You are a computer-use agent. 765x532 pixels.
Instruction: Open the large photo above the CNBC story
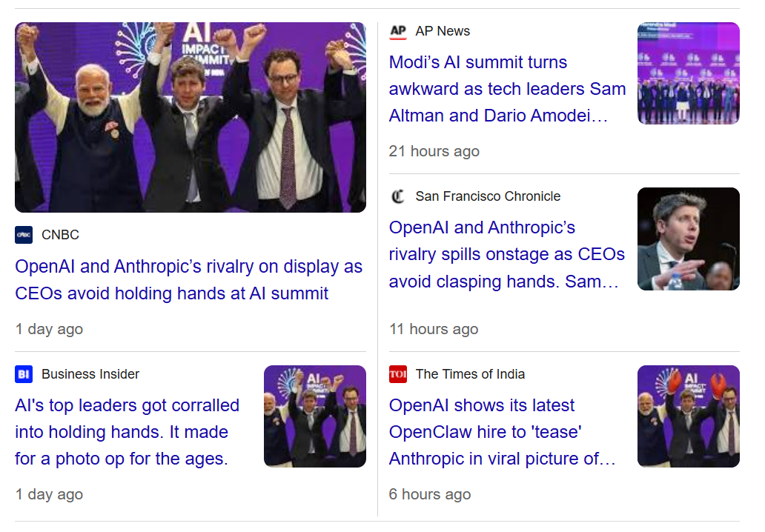click(191, 117)
